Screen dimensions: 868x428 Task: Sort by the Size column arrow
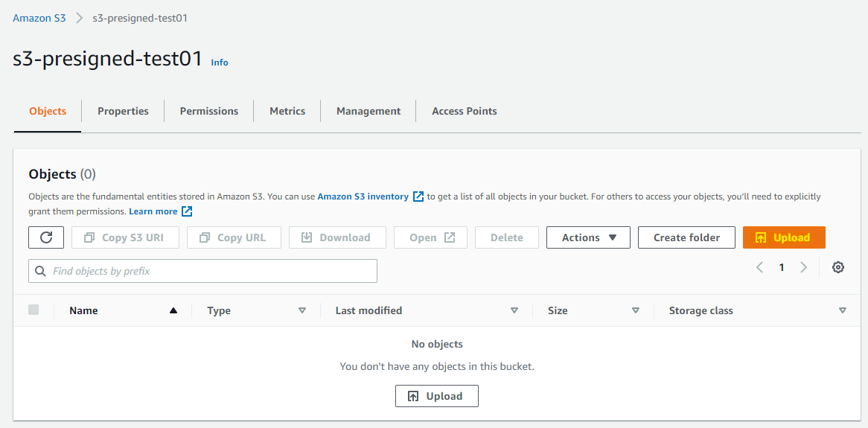point(636,310)
